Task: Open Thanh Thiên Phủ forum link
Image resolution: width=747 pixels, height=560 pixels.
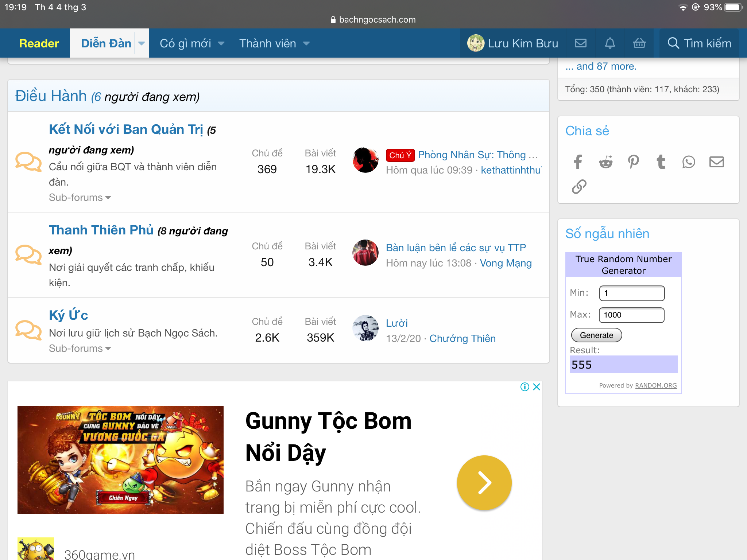Action: (101, 230)
